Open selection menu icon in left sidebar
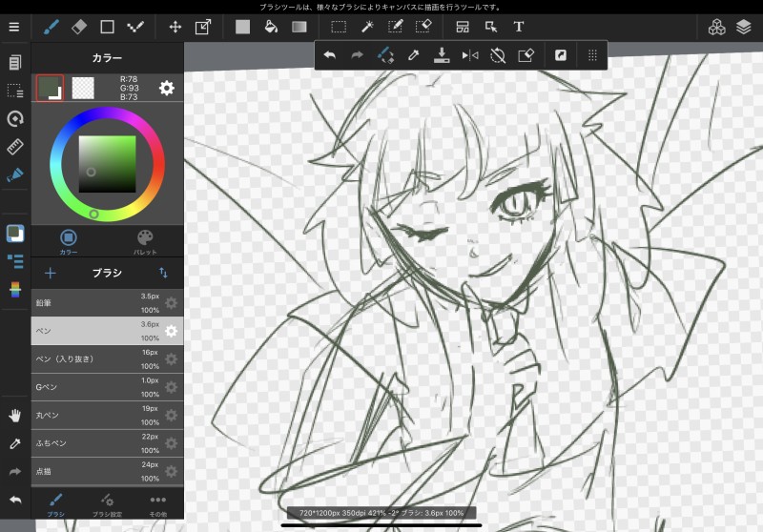Viewport: 763px width, 532px height. point(15,91)
